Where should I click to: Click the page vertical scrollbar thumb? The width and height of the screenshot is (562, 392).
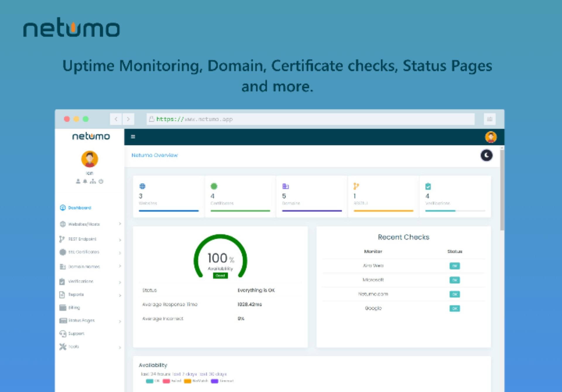pos(502,190)
